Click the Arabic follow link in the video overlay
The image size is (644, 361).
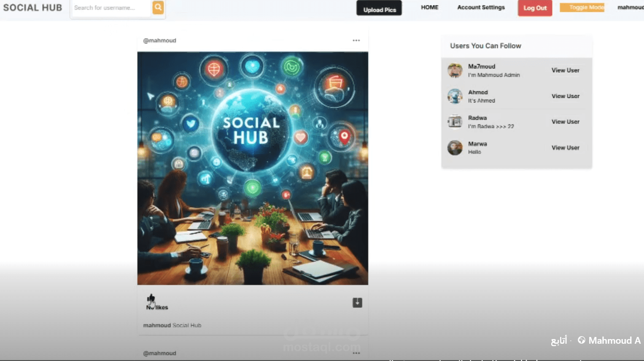pos(559,341)
